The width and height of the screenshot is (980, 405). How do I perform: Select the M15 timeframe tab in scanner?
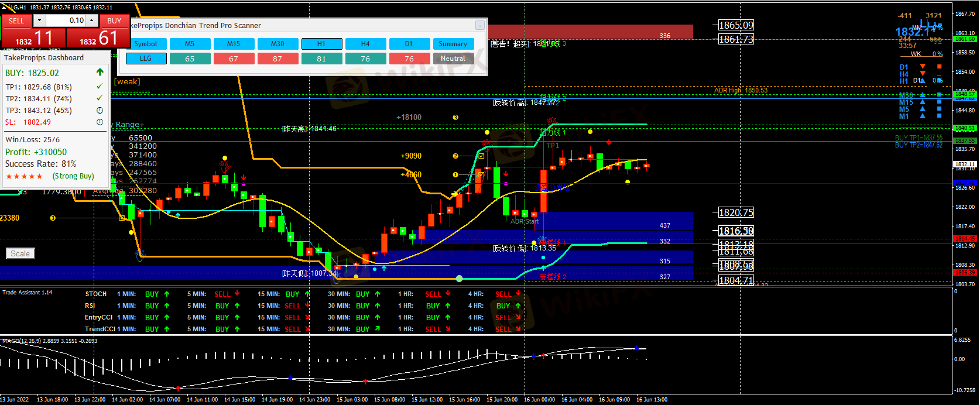[x=234, y=44]
